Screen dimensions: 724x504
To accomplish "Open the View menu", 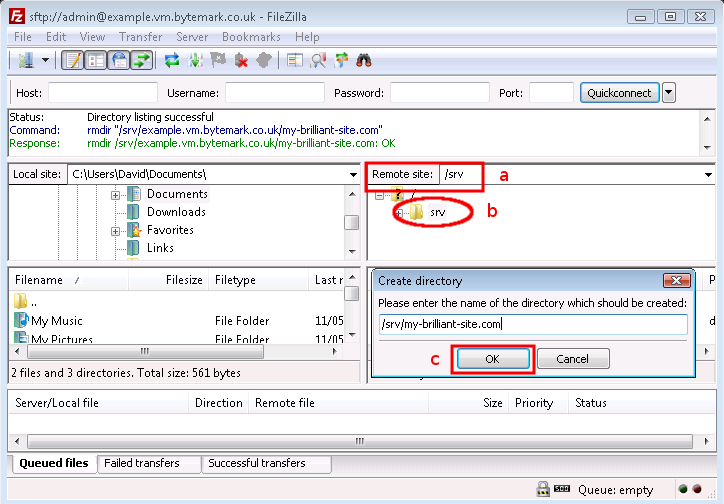I will [92, 37].
